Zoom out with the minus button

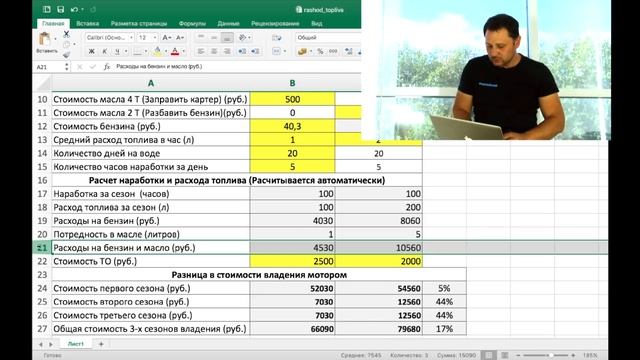click(x=518, y=355)
